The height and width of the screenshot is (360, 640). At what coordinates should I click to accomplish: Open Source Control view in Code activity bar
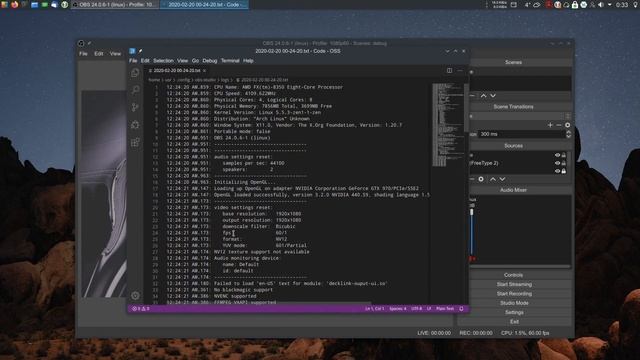coord(135,107)
